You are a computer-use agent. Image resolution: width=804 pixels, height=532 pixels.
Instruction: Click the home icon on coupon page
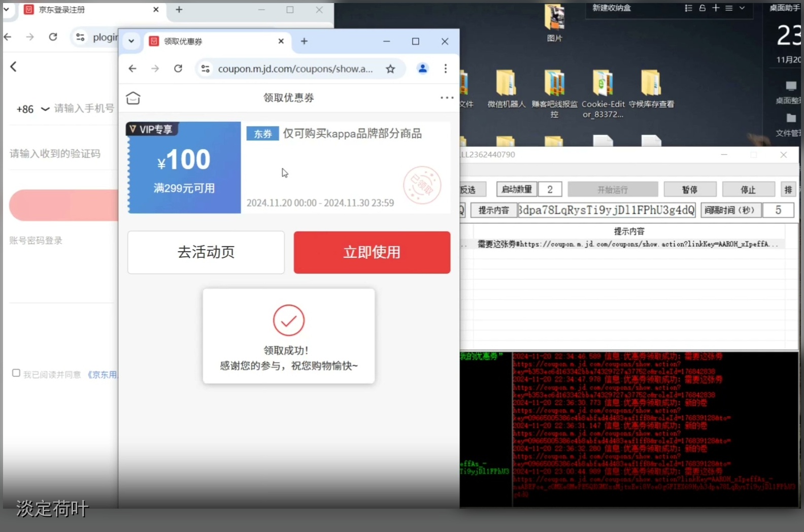tap(133, 98)
